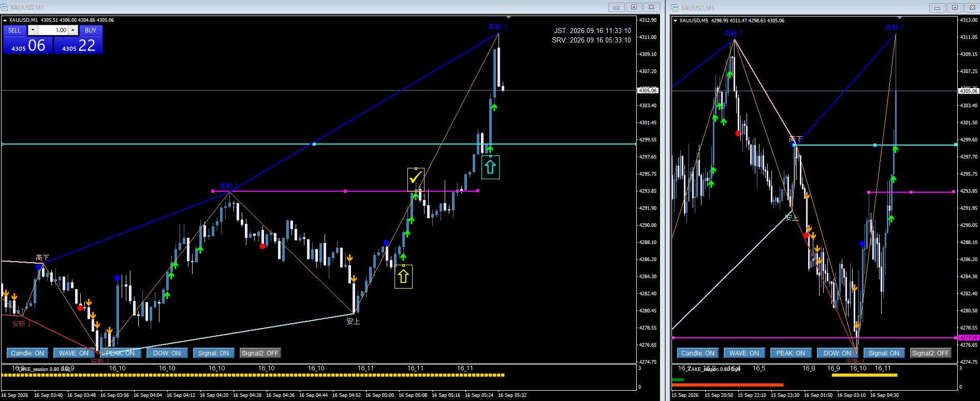Click the 4312.90 price scale label on M1
Image resolution: width=980 pixels, height=401 pixels.
(x=648, y=20)
